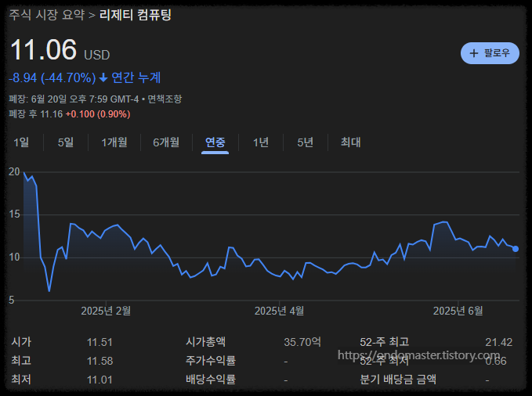The width and height of the screenshot is (532, 396).
Task: Click the 52-주 최고 value 21.42
Action: pos(499,342)
